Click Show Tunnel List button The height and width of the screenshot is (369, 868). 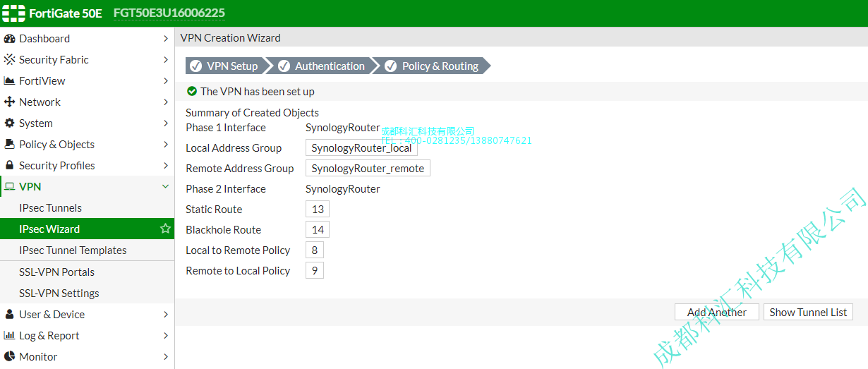(808, 312)
